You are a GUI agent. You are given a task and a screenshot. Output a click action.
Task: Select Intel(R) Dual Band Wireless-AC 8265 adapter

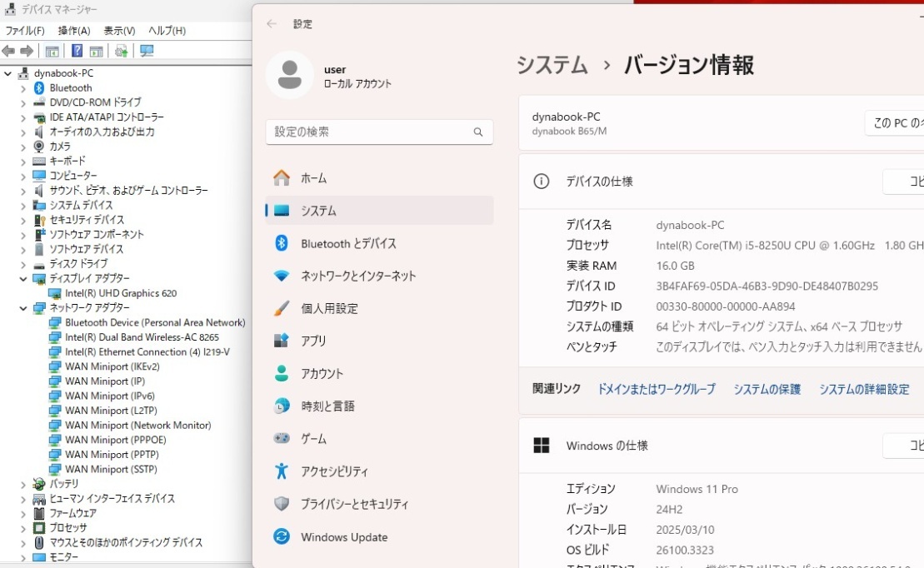(142, 337)
